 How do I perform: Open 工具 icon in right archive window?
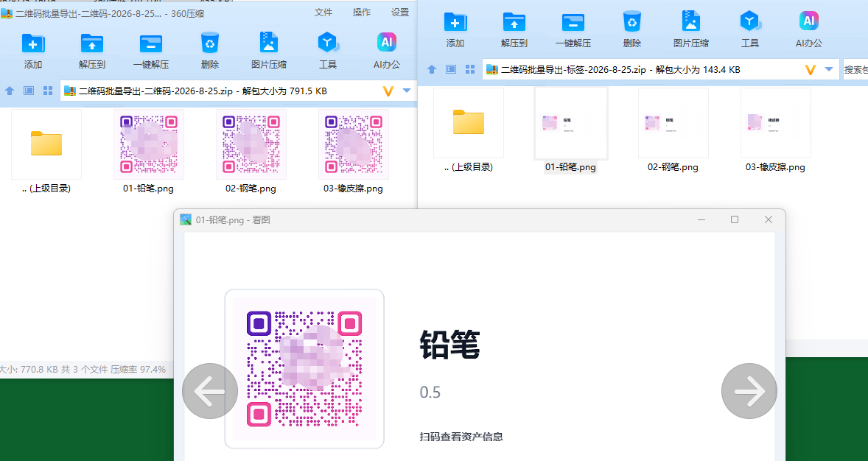[749, 21]
